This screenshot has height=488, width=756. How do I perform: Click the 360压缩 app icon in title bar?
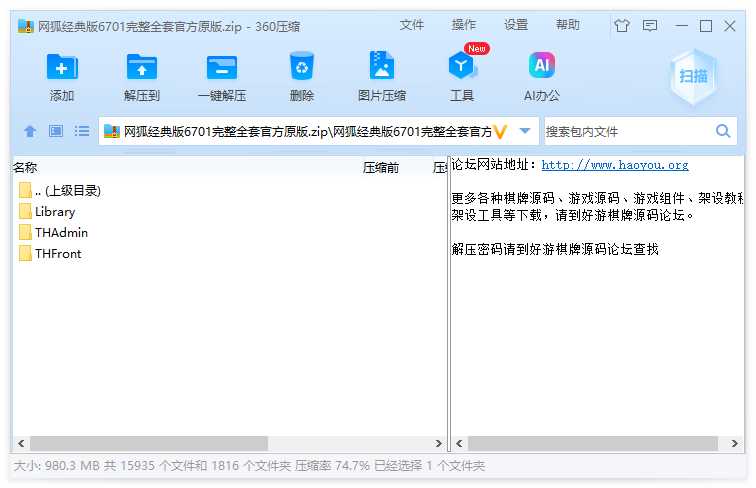[x=26, y=26]
